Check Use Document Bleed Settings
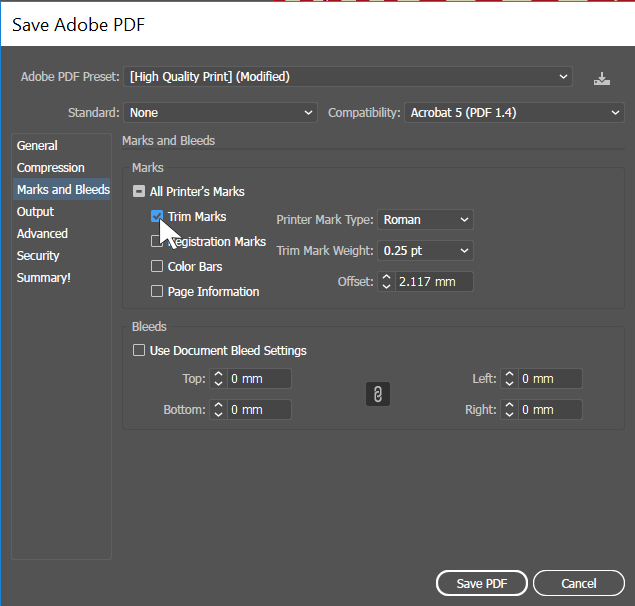Viewport: 635px width, 606px height. click(139, 351)
